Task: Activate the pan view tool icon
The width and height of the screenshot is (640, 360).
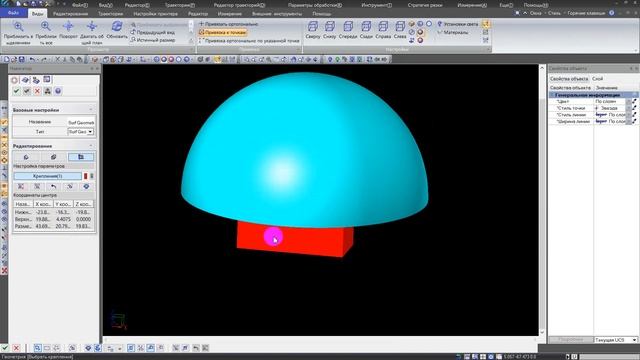Action: [x=92, y=27]
